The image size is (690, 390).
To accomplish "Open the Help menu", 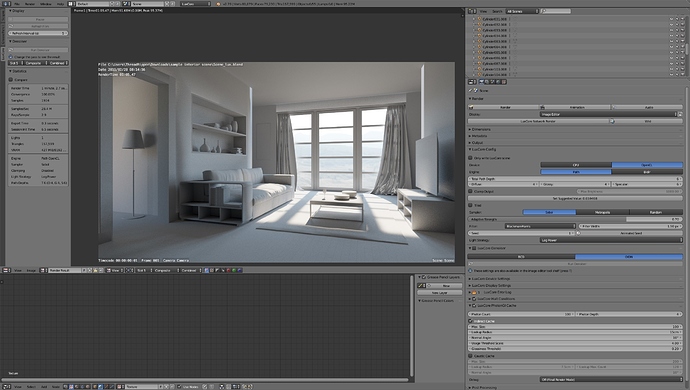I will pos(60,4).
